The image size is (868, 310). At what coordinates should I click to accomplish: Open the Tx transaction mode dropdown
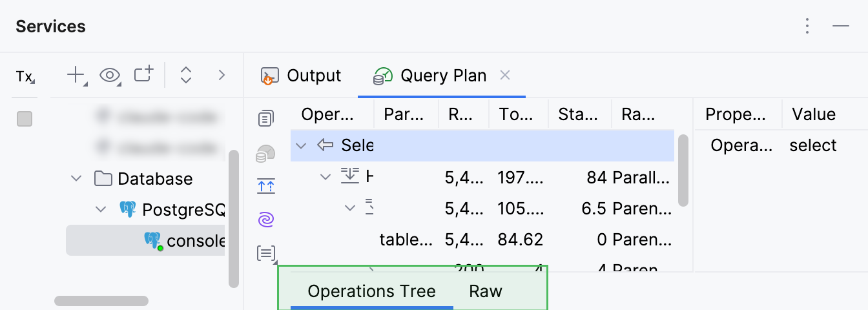click(25, 77)
